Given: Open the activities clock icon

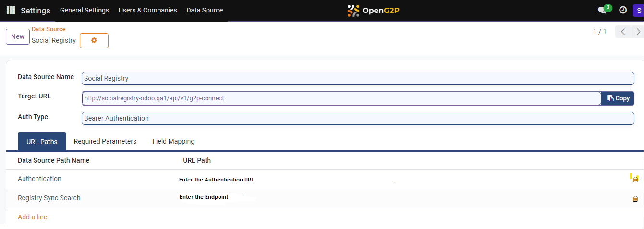Looking at the screenshot, I should coord(623,10).
